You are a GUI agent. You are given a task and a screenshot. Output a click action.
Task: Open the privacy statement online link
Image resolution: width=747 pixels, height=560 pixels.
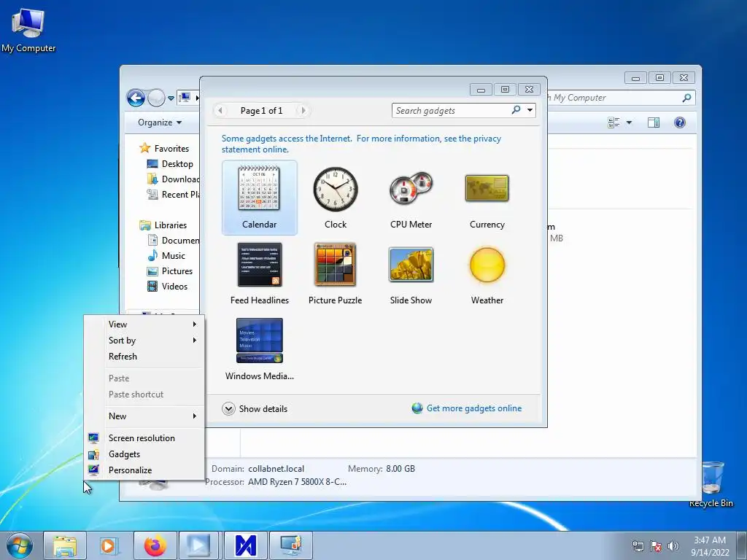pos(361,144)
